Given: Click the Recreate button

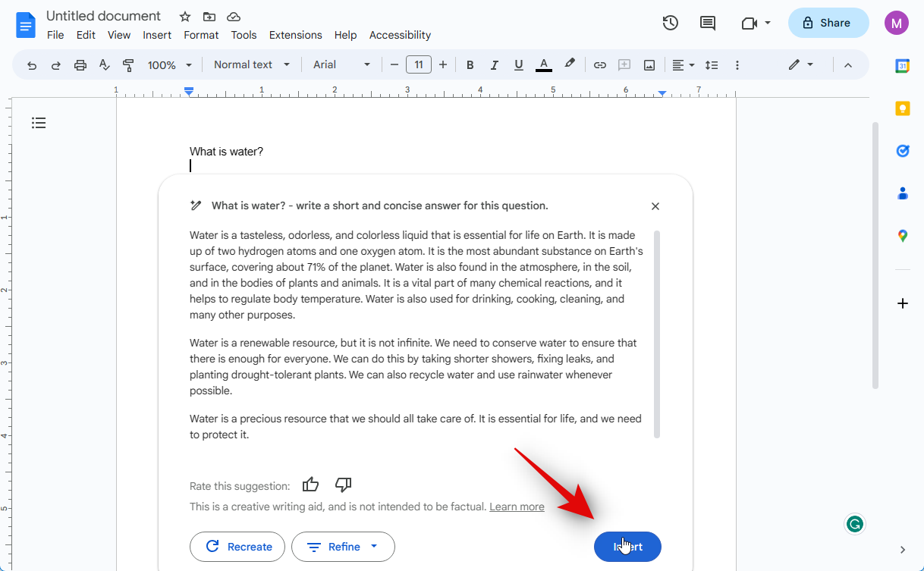Looking at the screenshot, I should (x=237, y=547).
